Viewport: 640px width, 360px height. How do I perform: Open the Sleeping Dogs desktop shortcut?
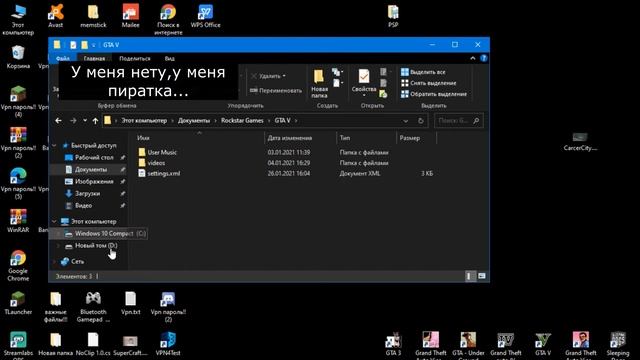pos(618,345)
